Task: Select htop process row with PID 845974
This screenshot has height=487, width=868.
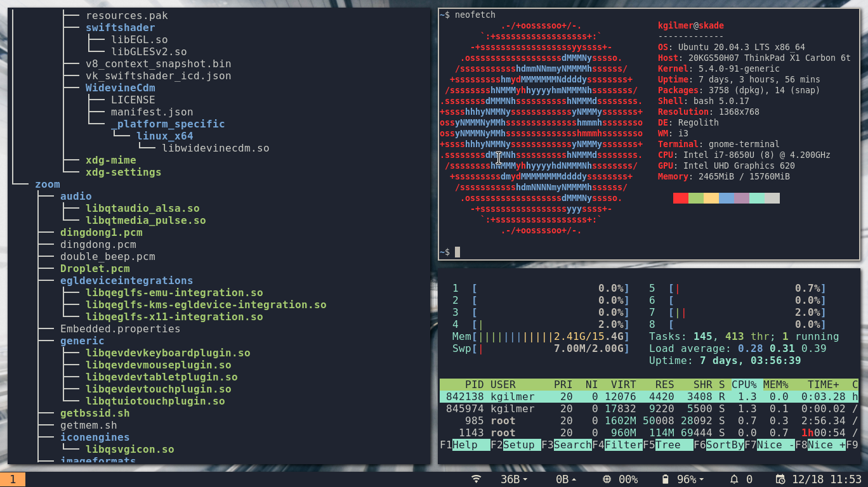Action: [x=648, y=409]
